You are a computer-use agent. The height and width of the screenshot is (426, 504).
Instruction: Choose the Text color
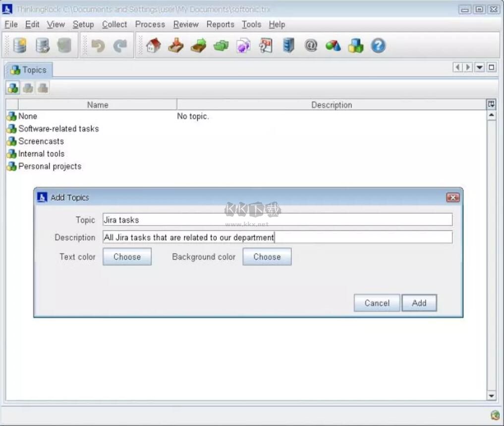[x=127, y=257]
